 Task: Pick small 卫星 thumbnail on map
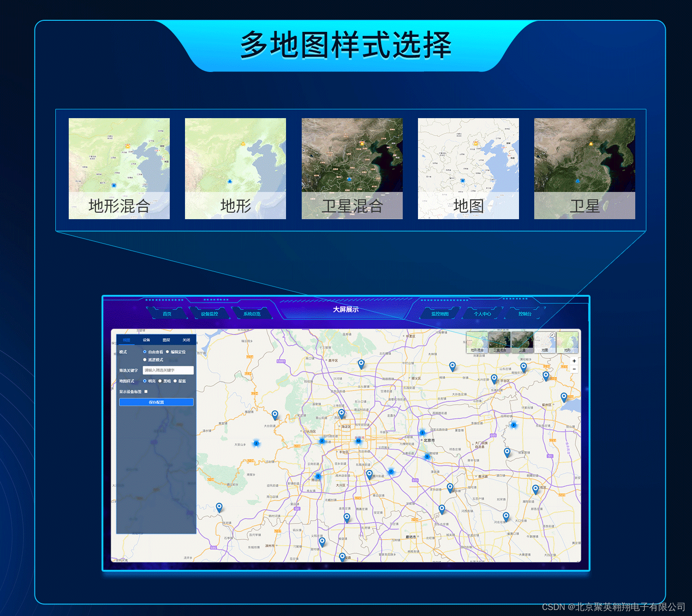coord(522,342)
